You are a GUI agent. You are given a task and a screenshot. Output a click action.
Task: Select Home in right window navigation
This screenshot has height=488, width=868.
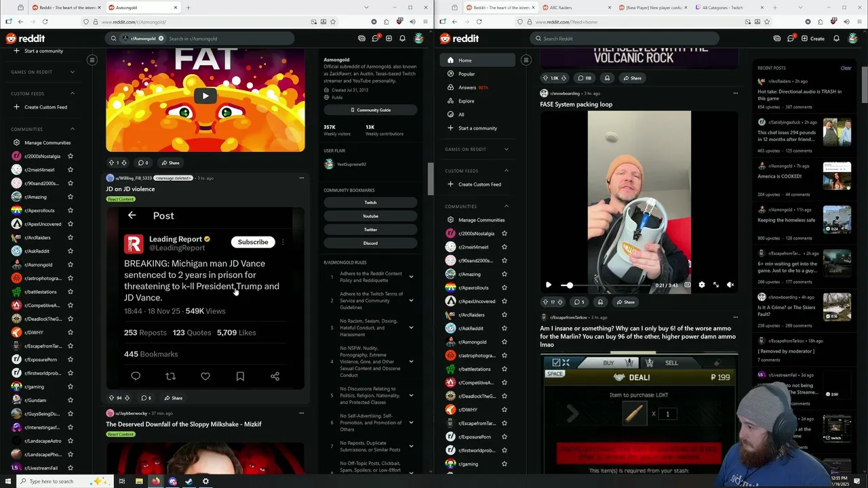478,60
